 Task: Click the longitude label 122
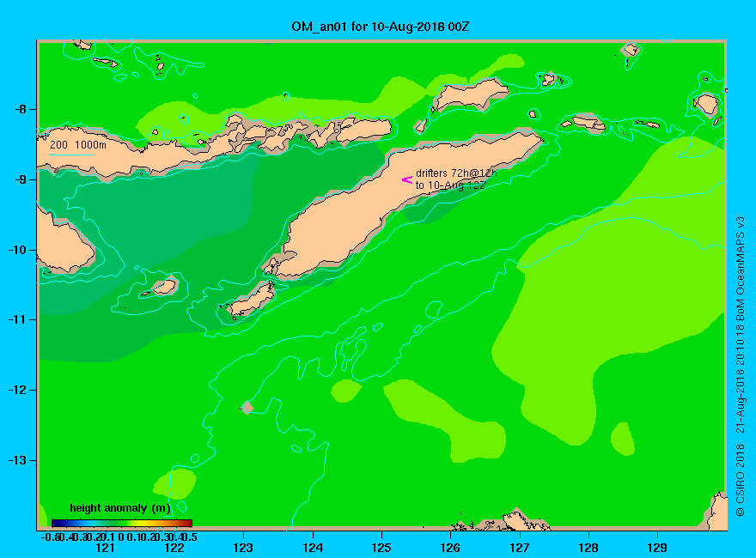point(174,548)
